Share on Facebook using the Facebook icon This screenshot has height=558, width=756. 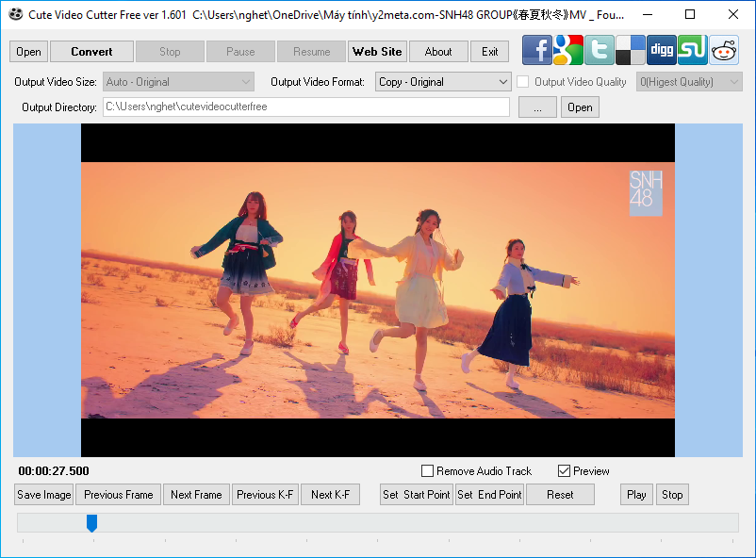tap(536, 50)
